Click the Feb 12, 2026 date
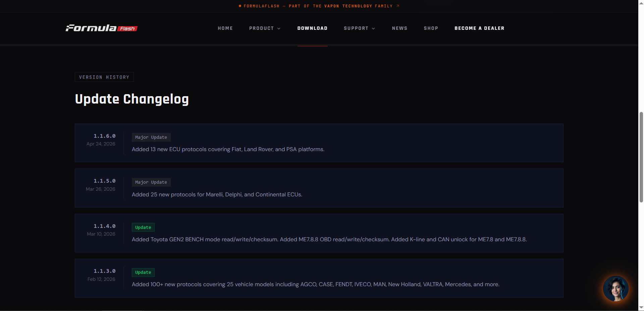 click(101, 279)
